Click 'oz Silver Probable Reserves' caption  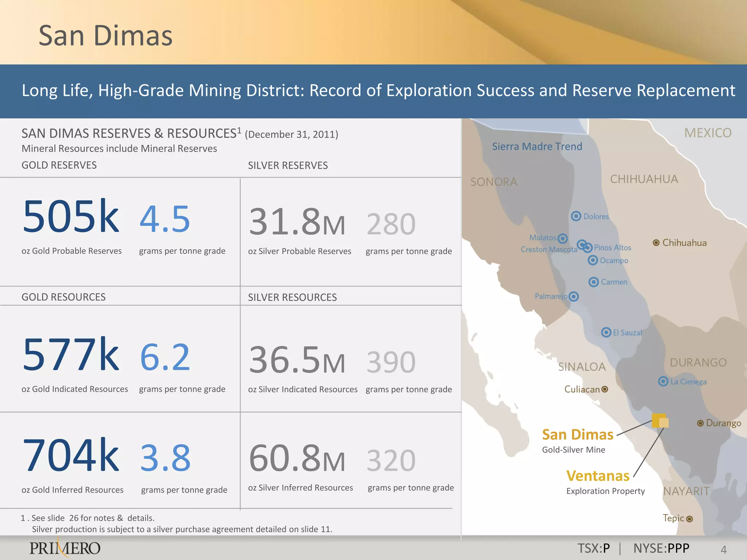[x=299, y=251]
